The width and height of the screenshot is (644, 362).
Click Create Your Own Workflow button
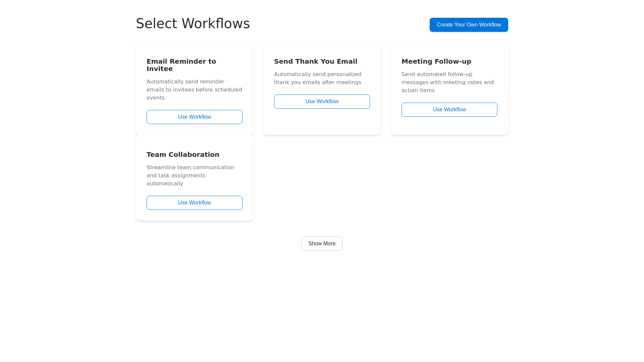(469, 25)
